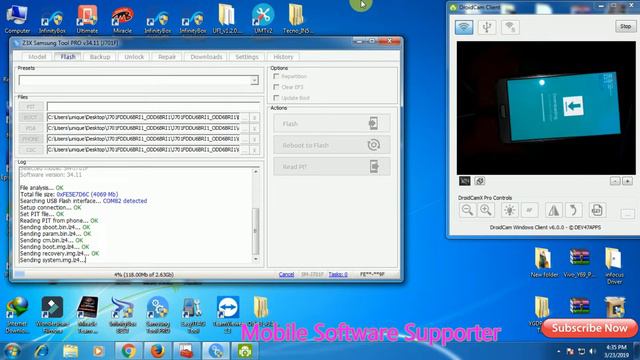Open the Model tab in Z3X

pyautogui.click(x=37, y=57)
